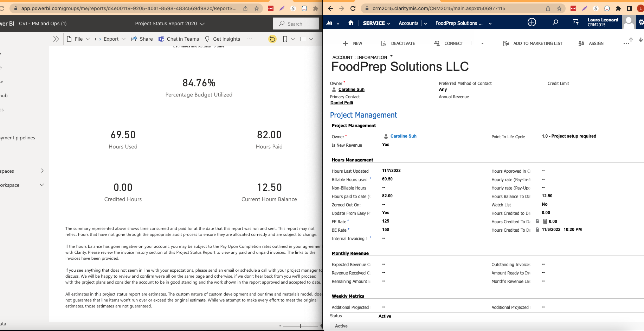
Task: Click Accounts in CRM navigation bar
Action: [x=408, y=23]
